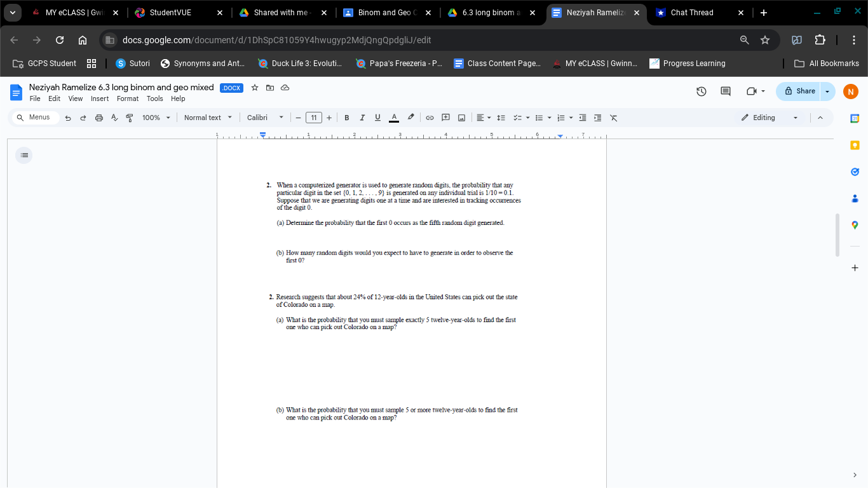Open Google Maps side panel
Image resolution: width=868 pixels, height=488 pixels.
pos(855,225)
